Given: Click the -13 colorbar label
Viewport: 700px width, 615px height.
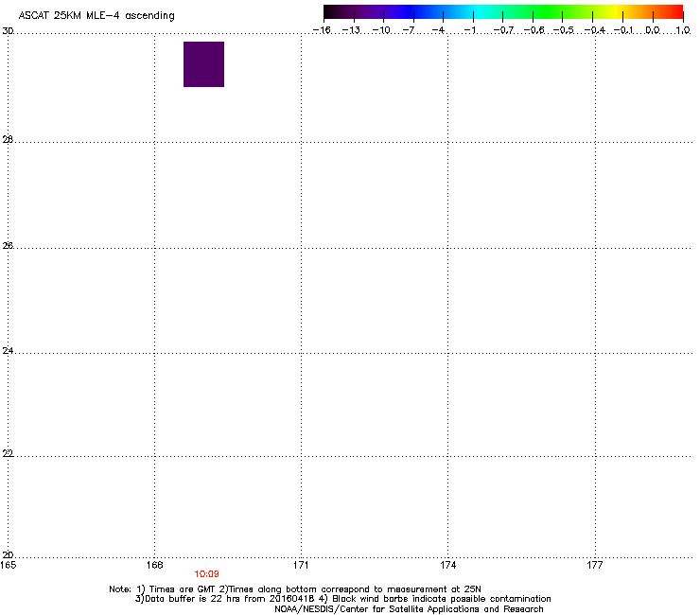Looking at the screenshot, I should click(351, 30).
